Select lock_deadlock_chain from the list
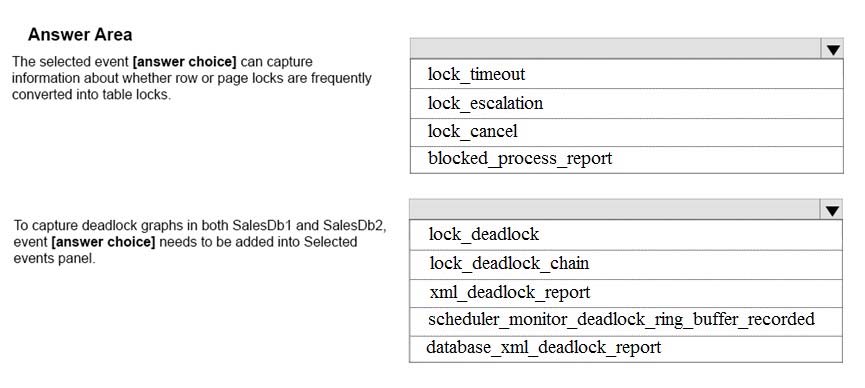 click(626, 264)
